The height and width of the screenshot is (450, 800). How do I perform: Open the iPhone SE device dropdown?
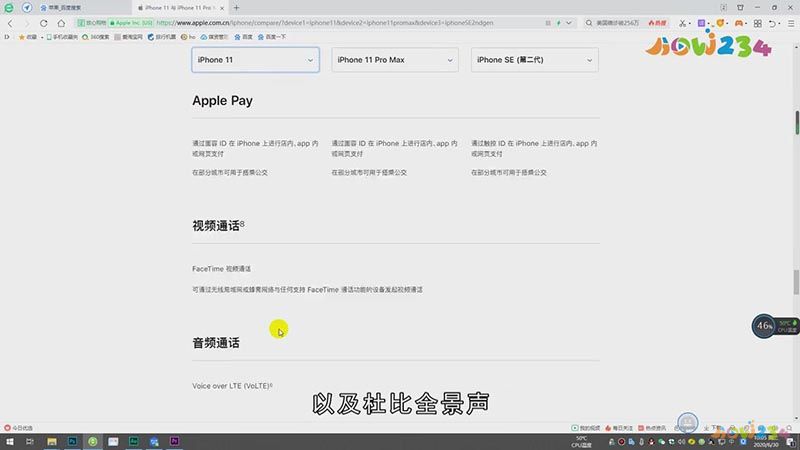point(535,60)
